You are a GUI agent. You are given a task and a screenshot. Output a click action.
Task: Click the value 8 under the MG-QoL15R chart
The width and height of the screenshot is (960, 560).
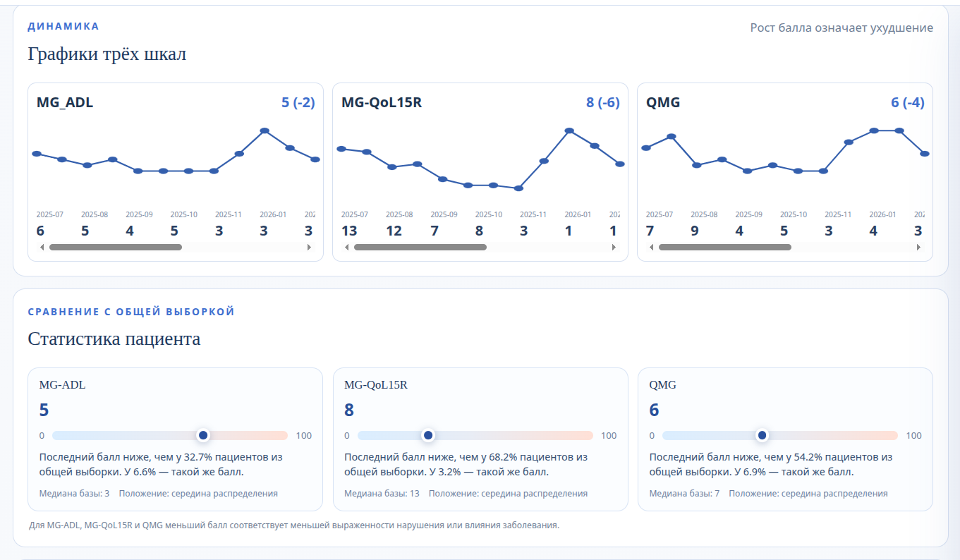479,231
